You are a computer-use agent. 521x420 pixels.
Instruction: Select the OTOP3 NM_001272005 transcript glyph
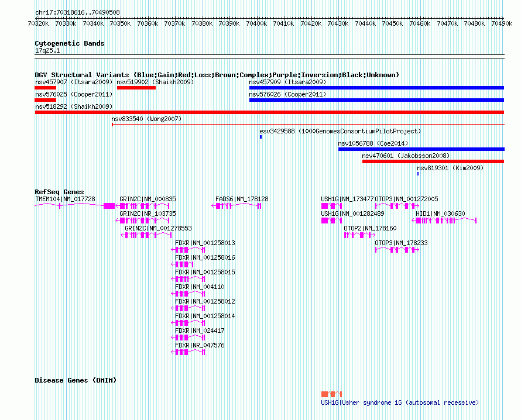(x=397, y=206)
